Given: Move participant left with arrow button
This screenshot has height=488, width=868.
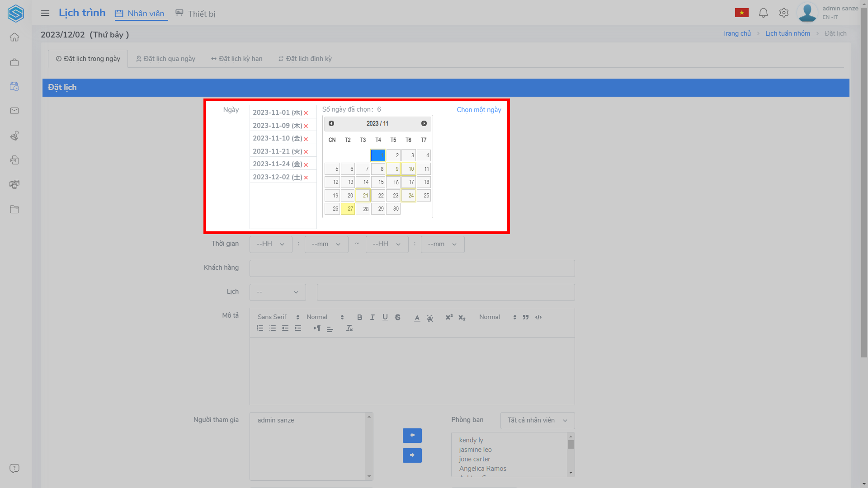Looking at the screenshot, I should click(x=412, y=436).
